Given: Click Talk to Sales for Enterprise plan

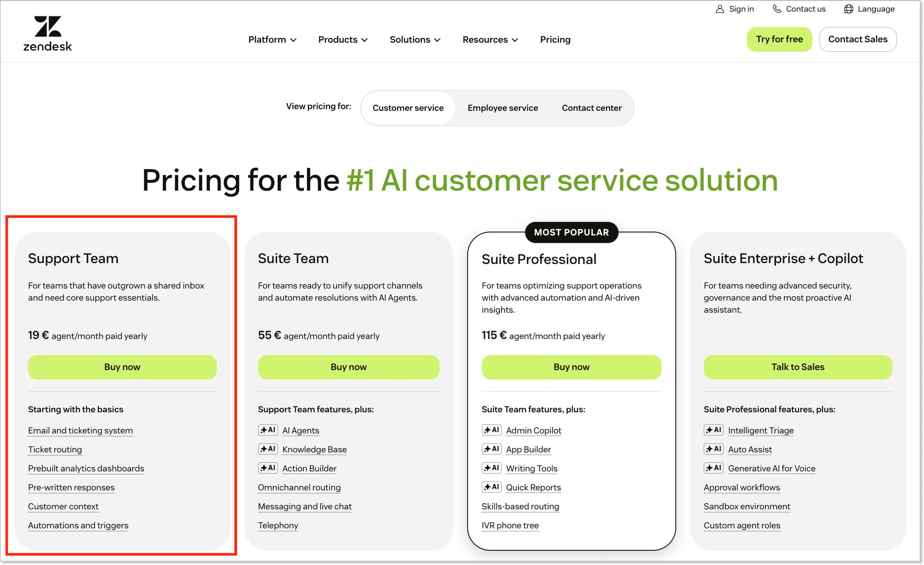Looking at the screenshot, I should pos(798,367).
